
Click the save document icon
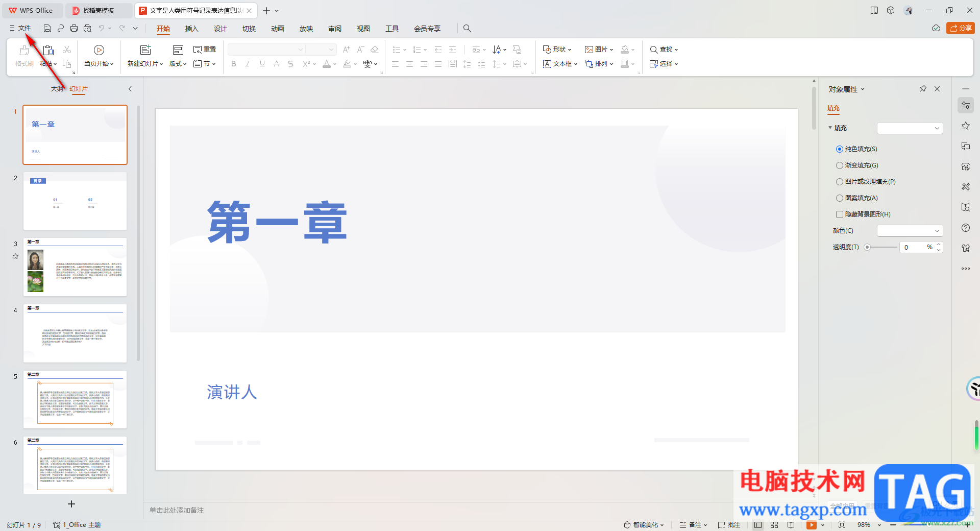[x=47, y=28]
